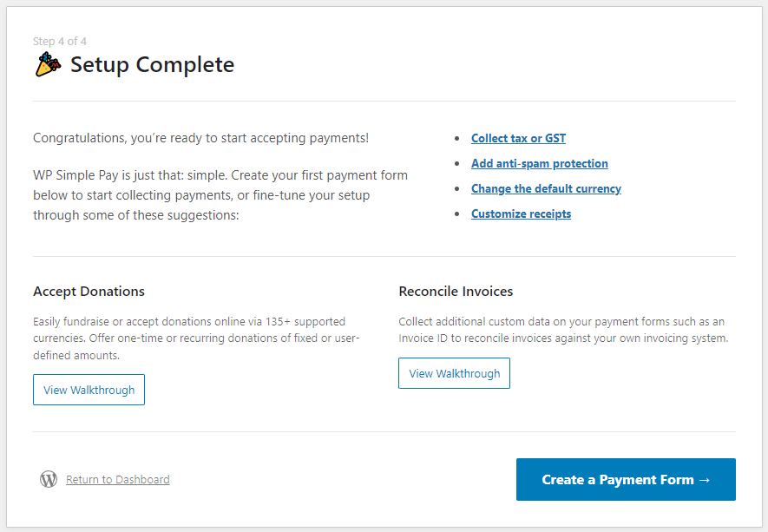768x532 pixels.
Task: View Walkthrough for Accept Donations
Action: pos(89,390)
